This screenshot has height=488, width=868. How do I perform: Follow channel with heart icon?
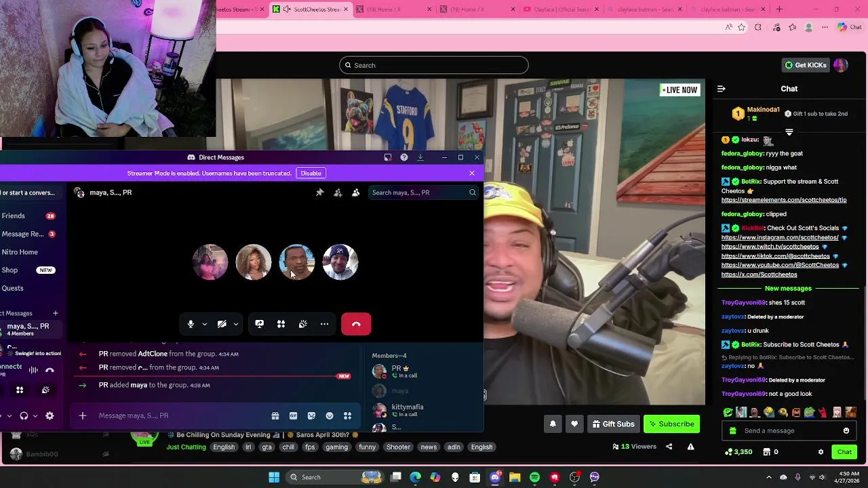(574, 424)
